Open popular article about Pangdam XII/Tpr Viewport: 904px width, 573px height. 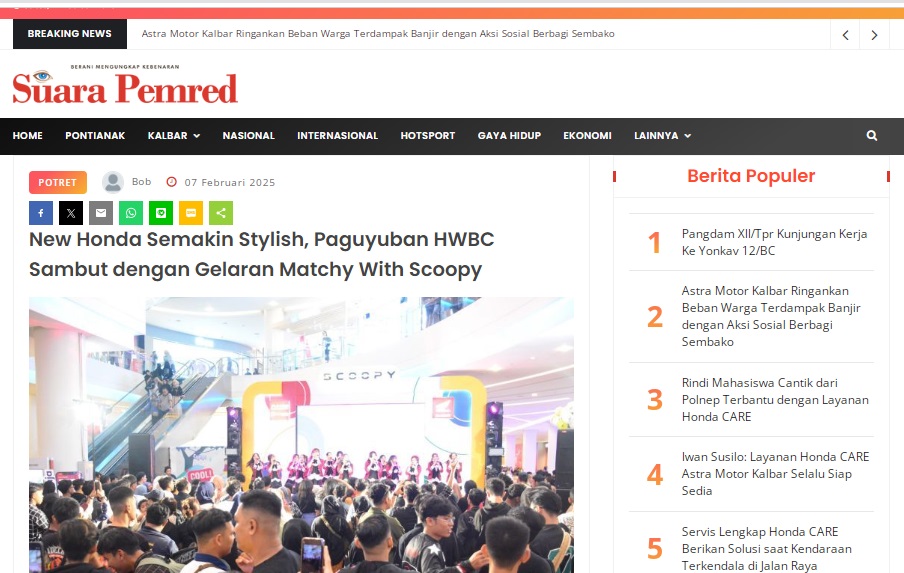pyautogui.click(x=774, y=242)
